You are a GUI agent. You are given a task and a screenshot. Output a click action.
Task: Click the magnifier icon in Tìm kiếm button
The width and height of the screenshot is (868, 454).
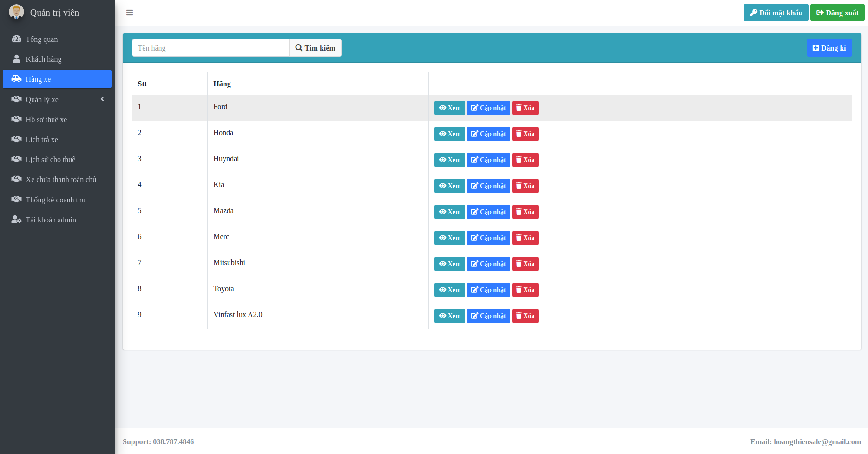pyautogui.click(x=299, y=48)
